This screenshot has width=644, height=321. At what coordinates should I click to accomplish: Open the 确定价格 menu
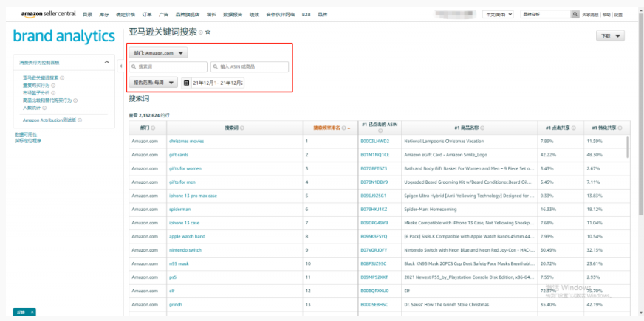(126, 14)
